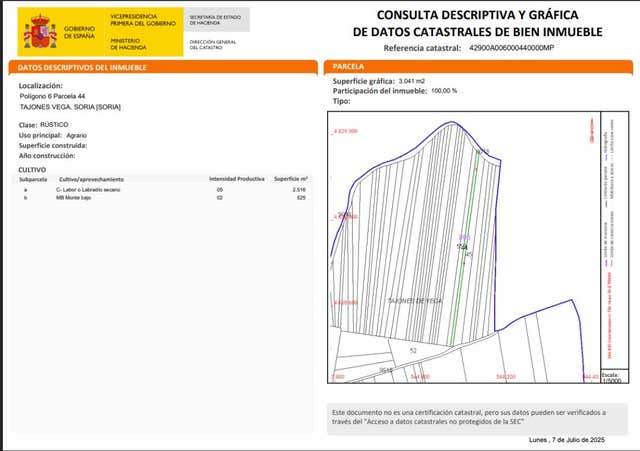This screenshot has width=640, height=451.
Task: Click the Superficie m² column header
Action: coord(290,178)
